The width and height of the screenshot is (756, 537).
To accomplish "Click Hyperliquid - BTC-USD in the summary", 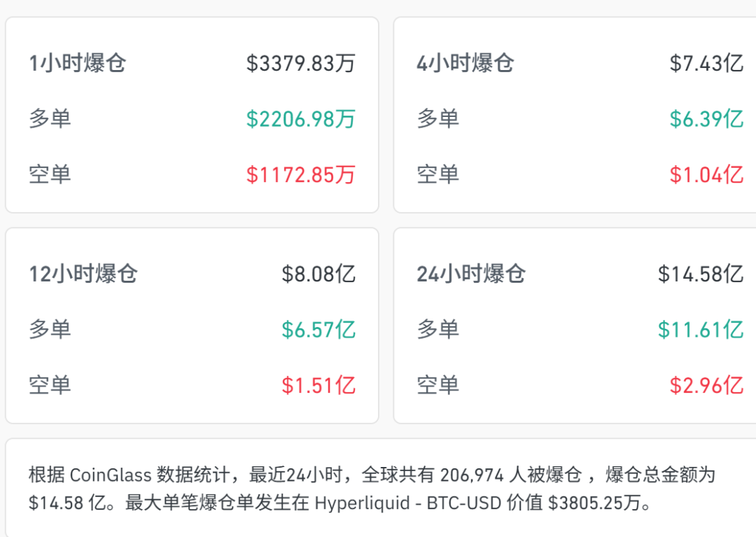I will coord(408,503).
